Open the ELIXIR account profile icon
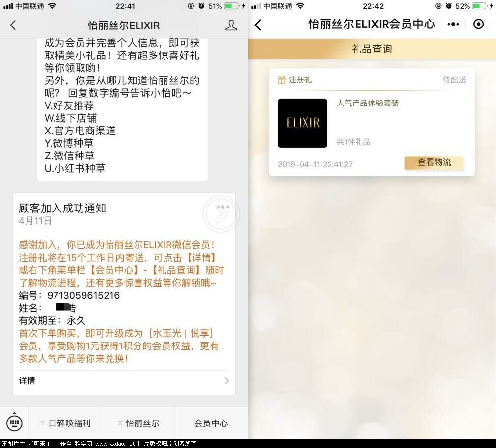 click(x=231, y=26)
